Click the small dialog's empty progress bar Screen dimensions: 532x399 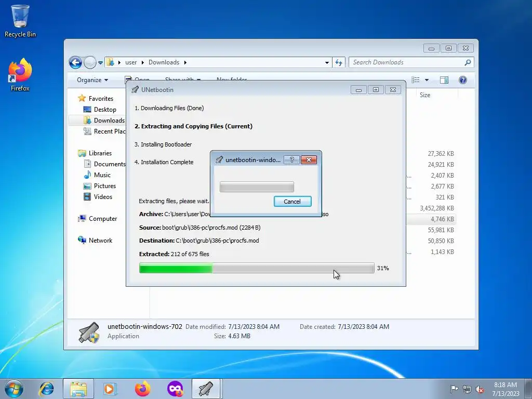pos(257,187)
